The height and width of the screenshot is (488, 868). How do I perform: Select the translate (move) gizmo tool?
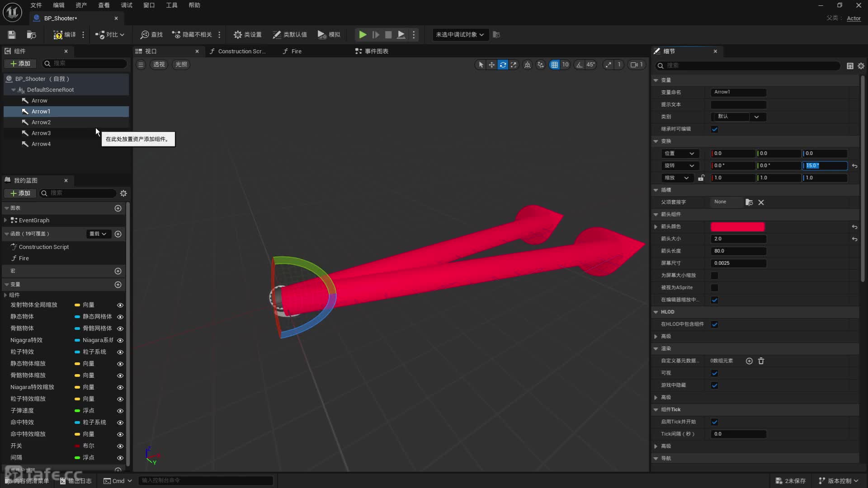click(491, 65)
